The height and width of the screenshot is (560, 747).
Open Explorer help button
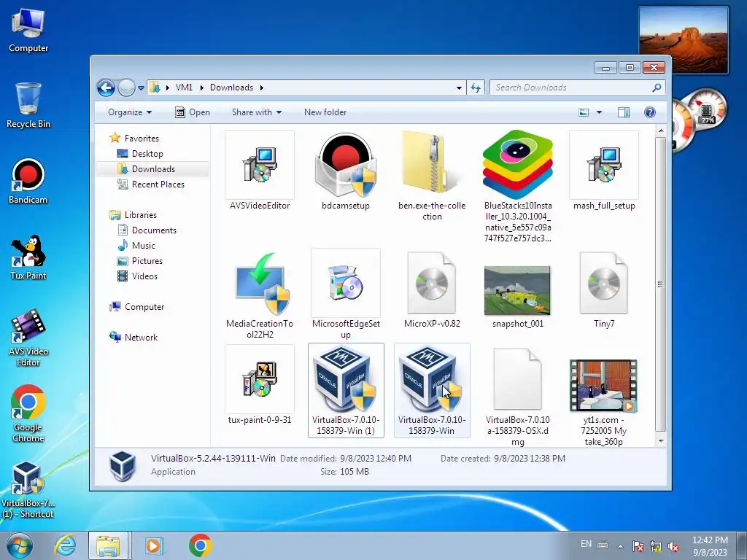(x=650, y=112)
